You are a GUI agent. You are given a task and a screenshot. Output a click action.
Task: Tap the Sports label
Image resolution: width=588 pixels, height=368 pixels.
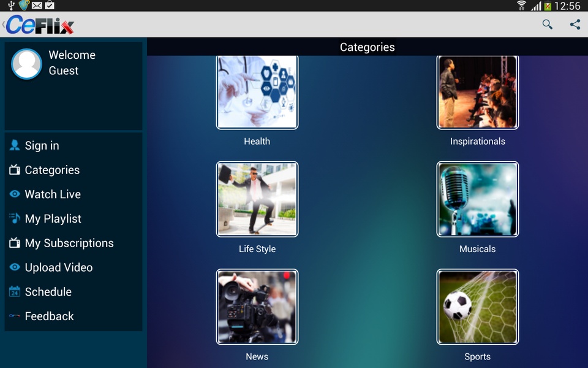477,357
